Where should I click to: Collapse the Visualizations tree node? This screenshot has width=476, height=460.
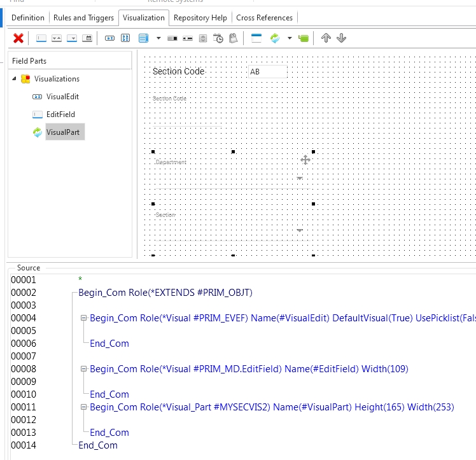(15, 79)
